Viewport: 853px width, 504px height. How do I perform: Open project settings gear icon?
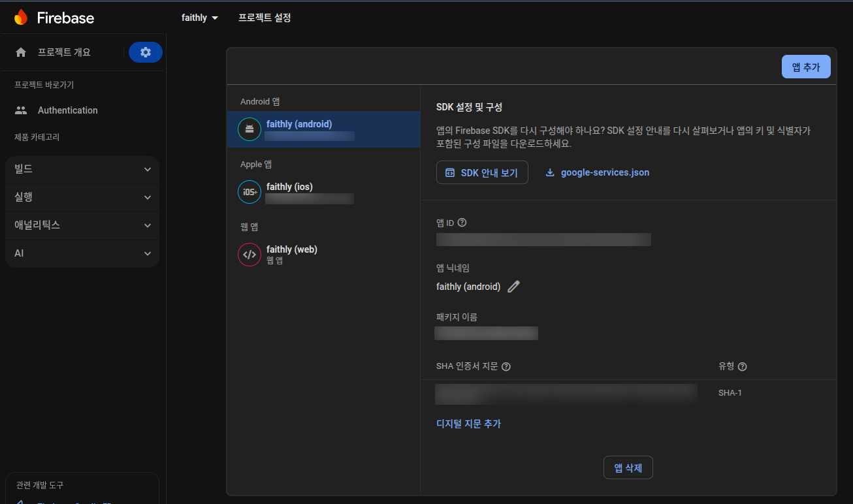(146, 52)
